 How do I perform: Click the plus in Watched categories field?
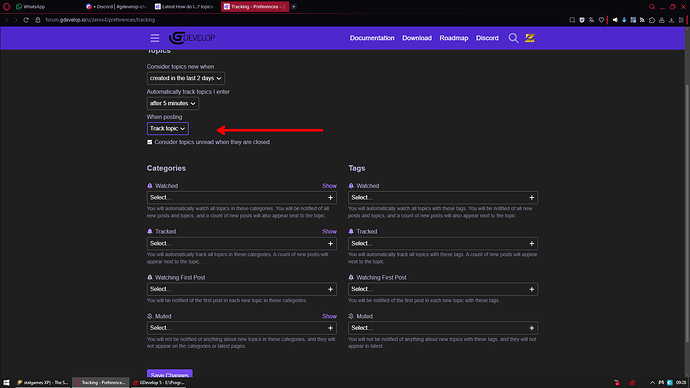[330, 198]
